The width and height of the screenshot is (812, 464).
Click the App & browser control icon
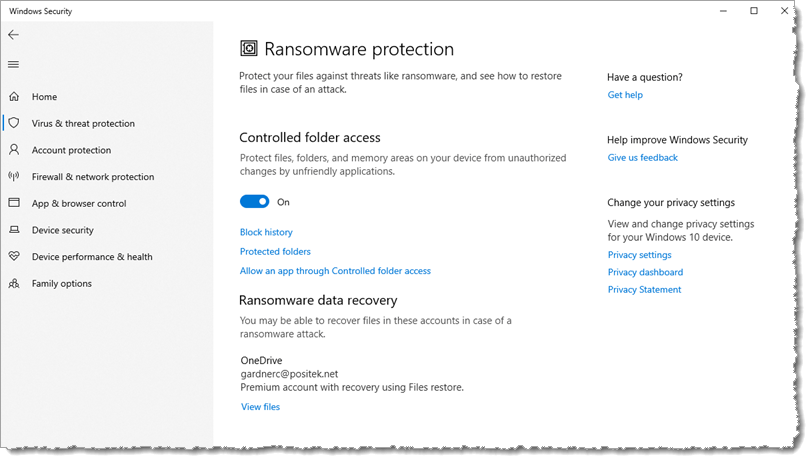click(14, 203)
